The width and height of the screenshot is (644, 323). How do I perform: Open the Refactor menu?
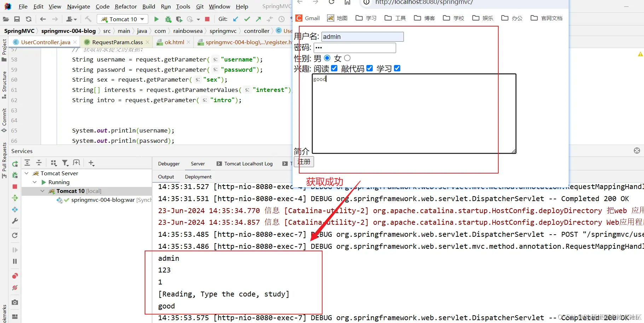(x=126, y=6)
